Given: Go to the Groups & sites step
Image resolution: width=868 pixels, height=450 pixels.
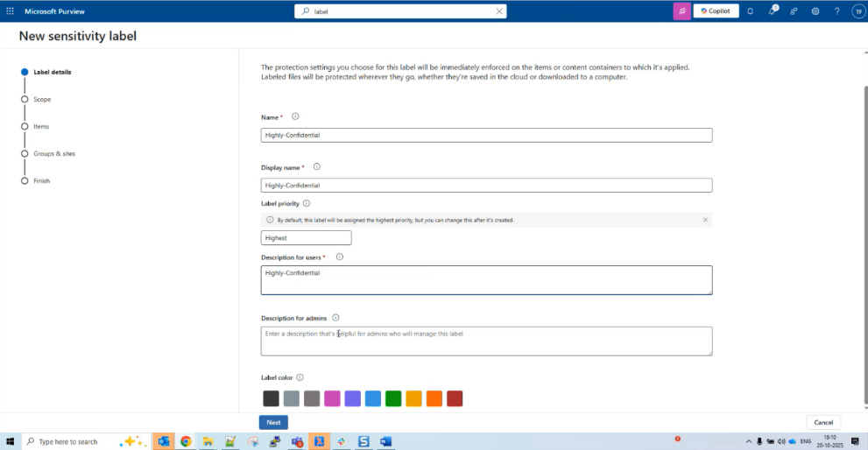Looking at the screenshot, I should pyautogui.click(x=54, y=153).
